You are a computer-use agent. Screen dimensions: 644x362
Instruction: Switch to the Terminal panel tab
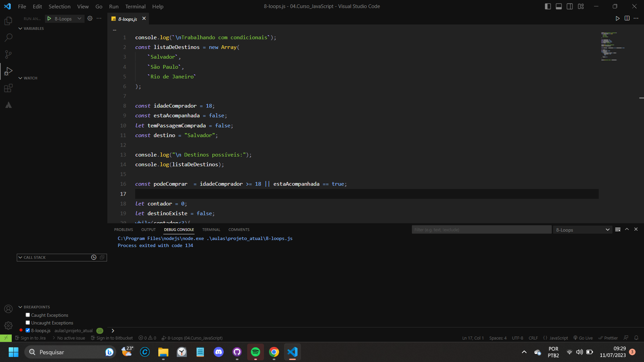tap(211, 230)
